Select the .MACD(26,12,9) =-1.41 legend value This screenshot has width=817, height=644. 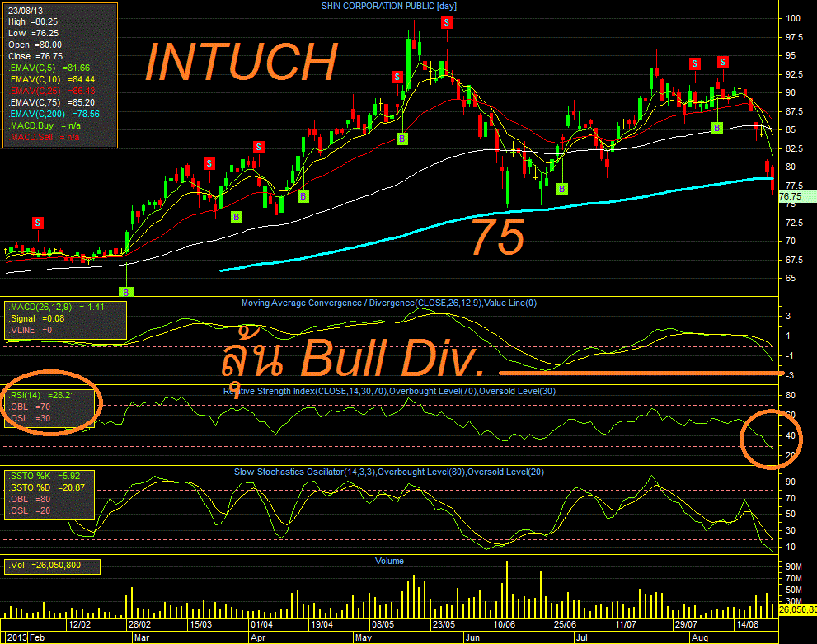(x=56, y=307)
